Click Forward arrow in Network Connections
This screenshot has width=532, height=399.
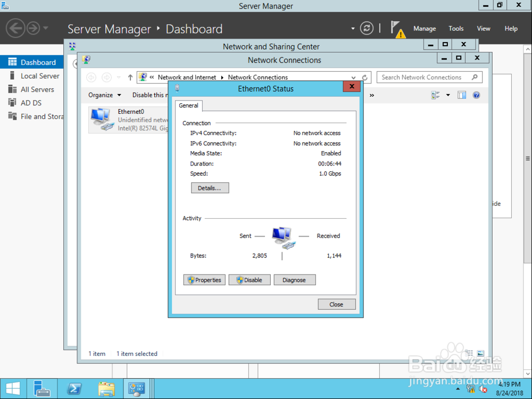tap(106, 77)
